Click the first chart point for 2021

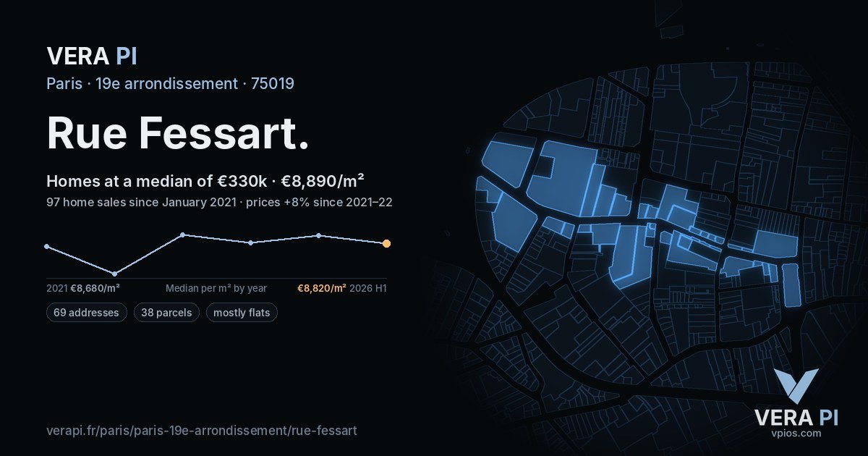pos(47,246)
